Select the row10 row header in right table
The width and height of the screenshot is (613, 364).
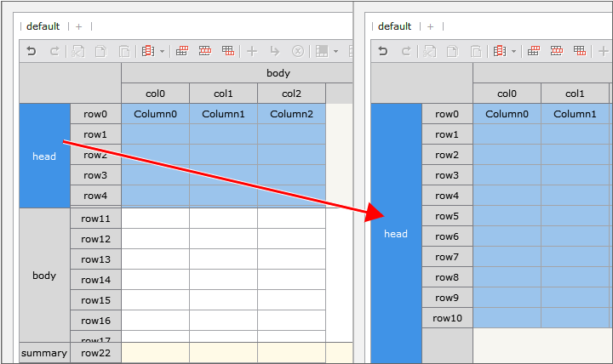[x=447, y=318]
